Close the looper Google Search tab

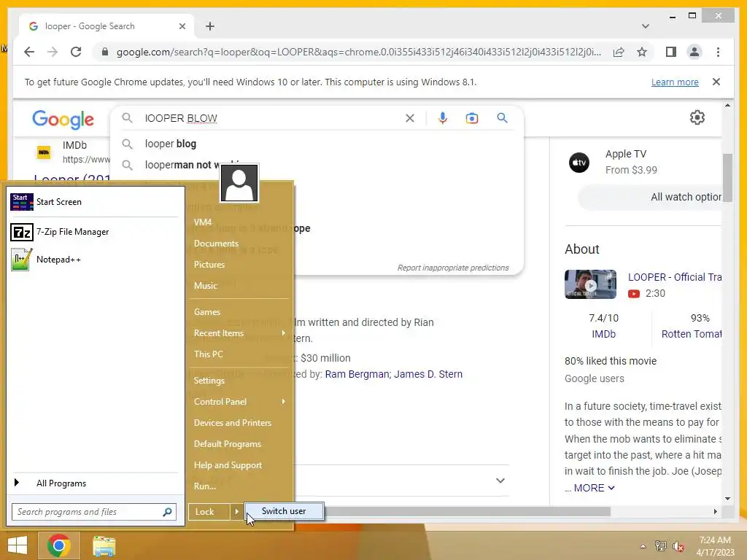tap(182, 26)
